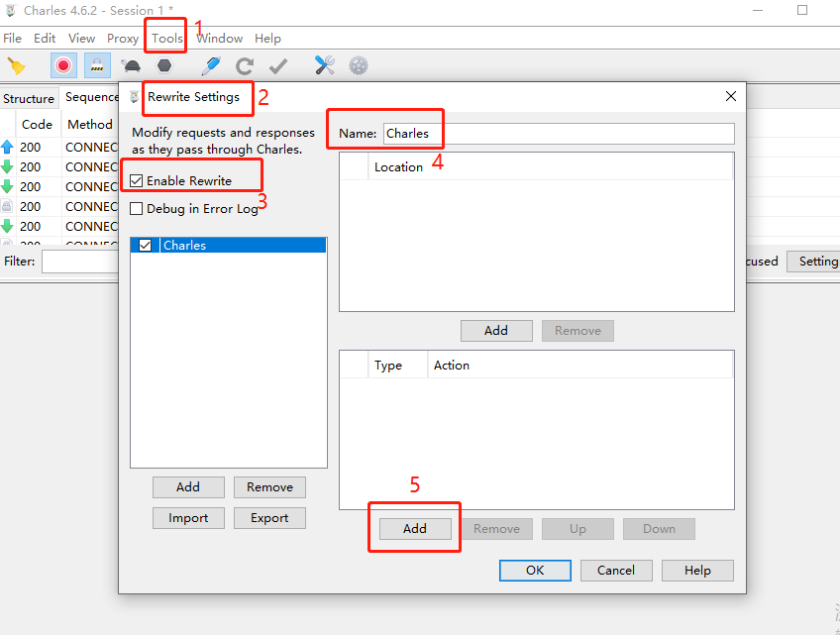Viewport: 840px width, 635px height.
Task: Click the Up button for rules
Action: point(577,529)
